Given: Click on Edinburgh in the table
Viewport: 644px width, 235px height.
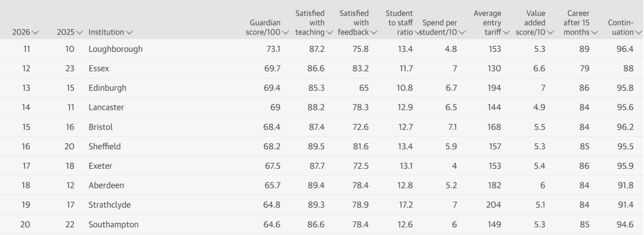Looking at the screenshot, I should coord(107,88).
